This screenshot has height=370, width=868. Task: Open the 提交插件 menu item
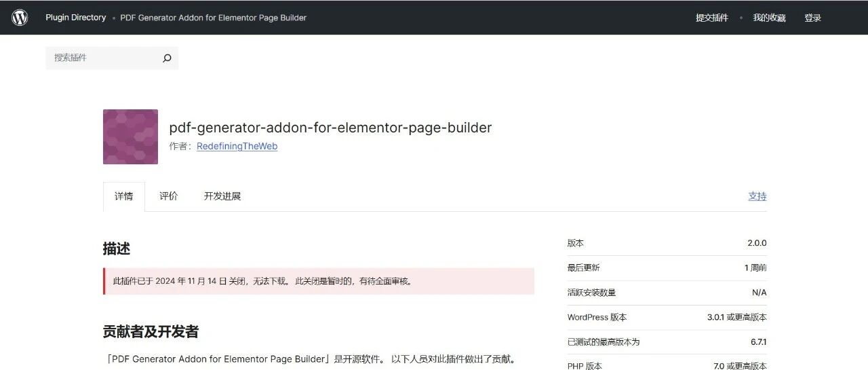pos(712,18)
